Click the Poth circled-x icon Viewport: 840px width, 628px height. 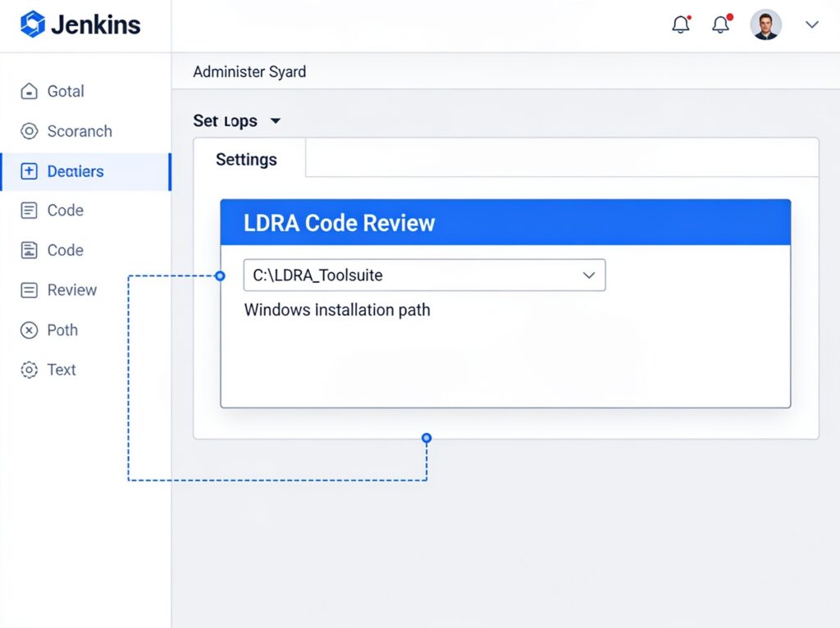29,330
